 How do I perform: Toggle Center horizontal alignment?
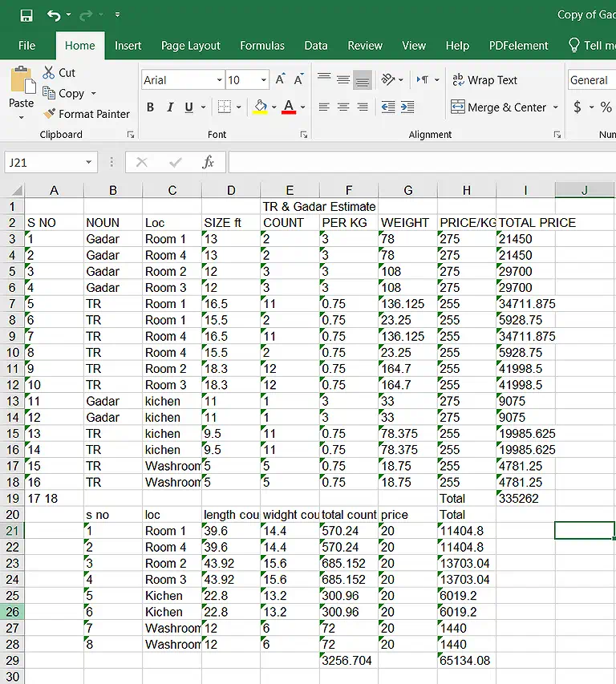point(343,107)
